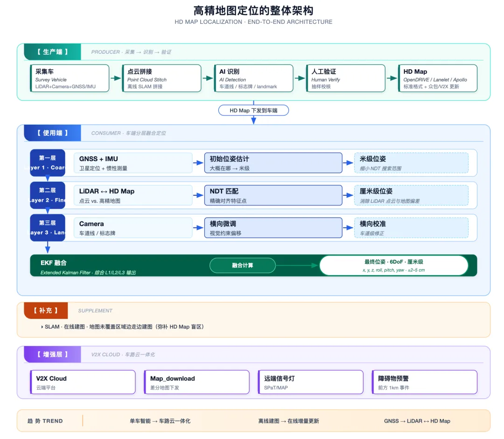
Task: Select the SUPPLEMENT caption
Action: point(95,311)
